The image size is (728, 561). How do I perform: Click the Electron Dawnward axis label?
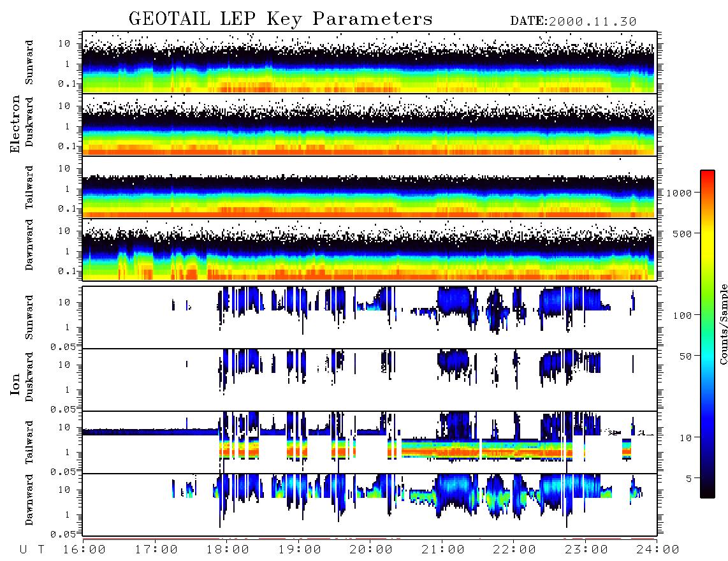[x=29, y=245]
